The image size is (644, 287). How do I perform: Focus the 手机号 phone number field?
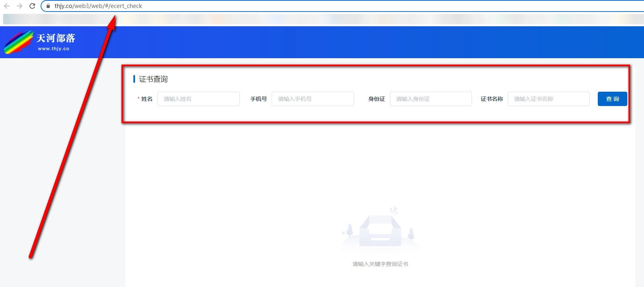(x=313, y=99)
